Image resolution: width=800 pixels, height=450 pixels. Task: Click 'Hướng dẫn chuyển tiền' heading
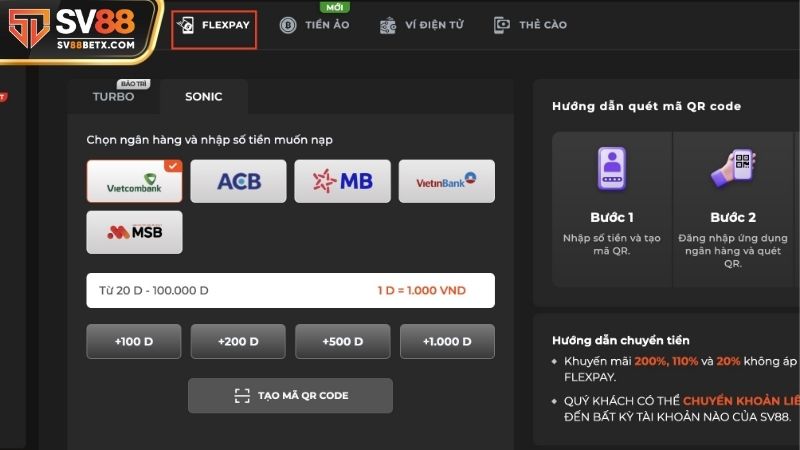click(620, 340)
